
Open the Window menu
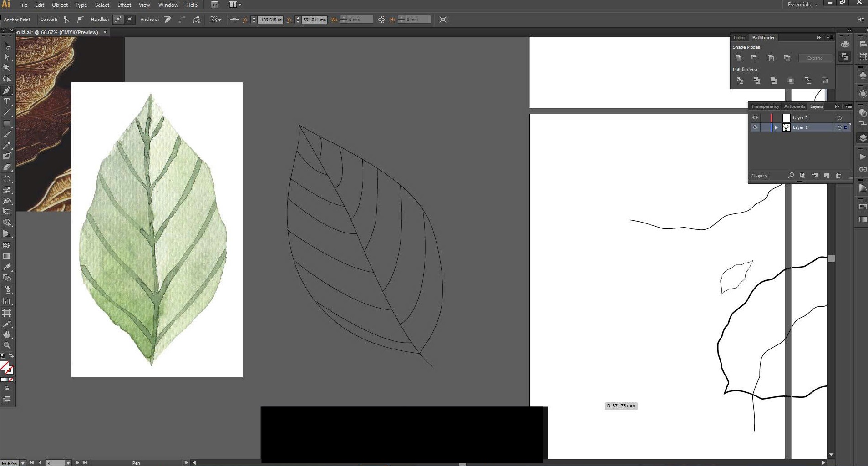click(x=168, y=5)
